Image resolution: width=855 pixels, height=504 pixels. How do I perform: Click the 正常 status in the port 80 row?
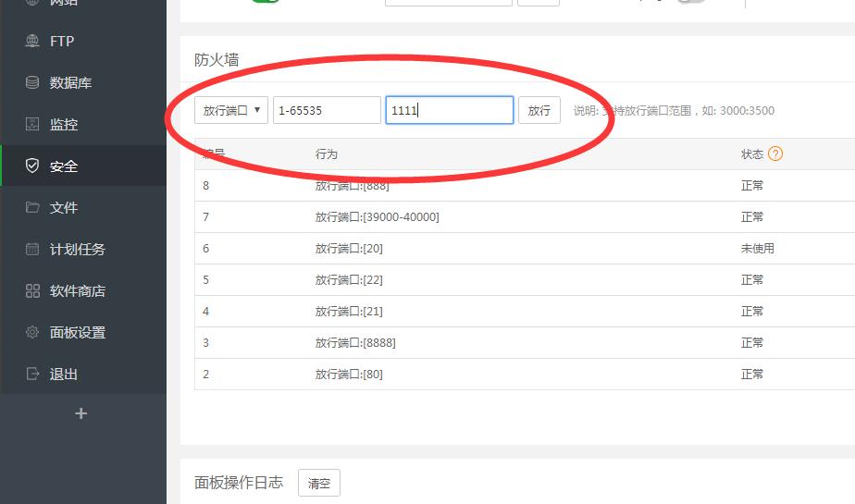(752, 375)
